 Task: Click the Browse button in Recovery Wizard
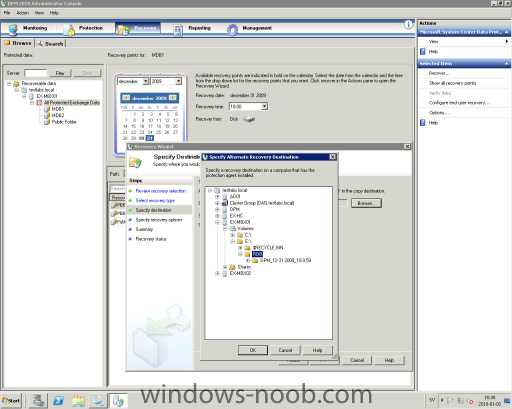[366, 203]
